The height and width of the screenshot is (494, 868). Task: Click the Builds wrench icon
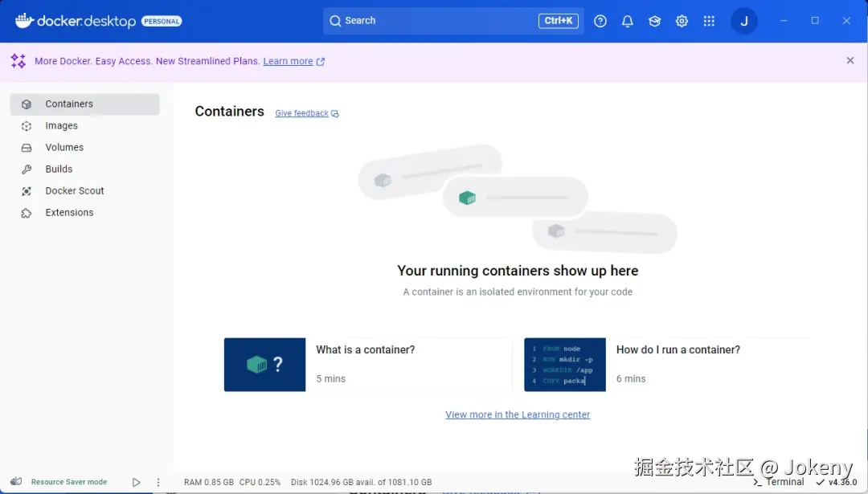point(26,169)
